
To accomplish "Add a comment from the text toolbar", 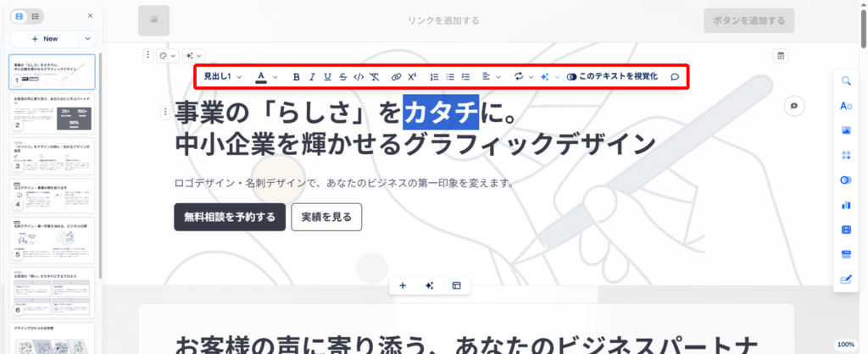I will pos(675,77).
